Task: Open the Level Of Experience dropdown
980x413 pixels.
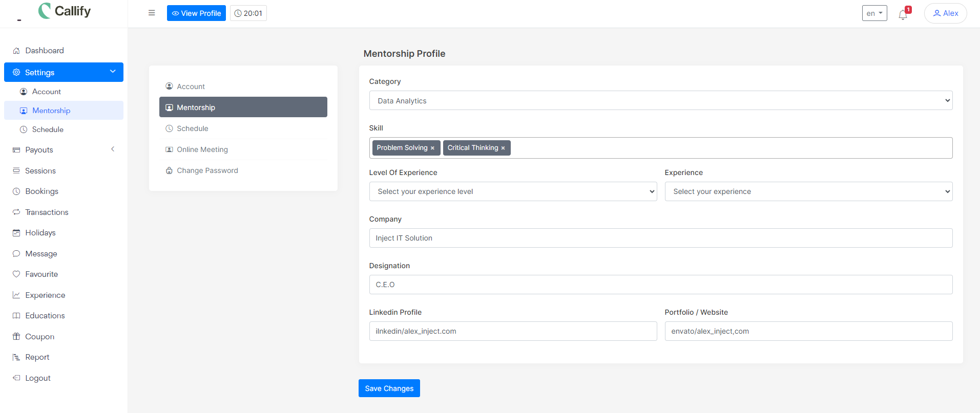Action: (513, 191)
